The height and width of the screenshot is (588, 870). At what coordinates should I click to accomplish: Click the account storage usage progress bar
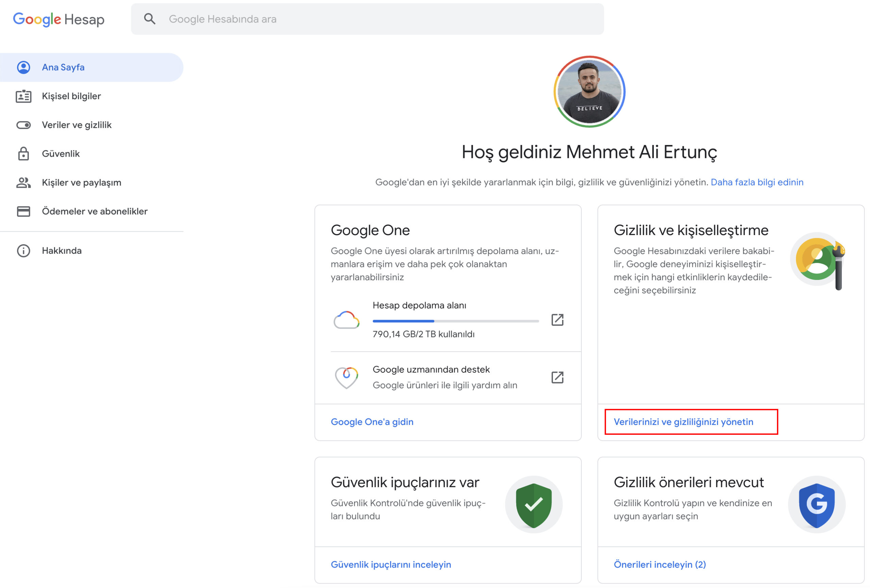click(456, 321)
